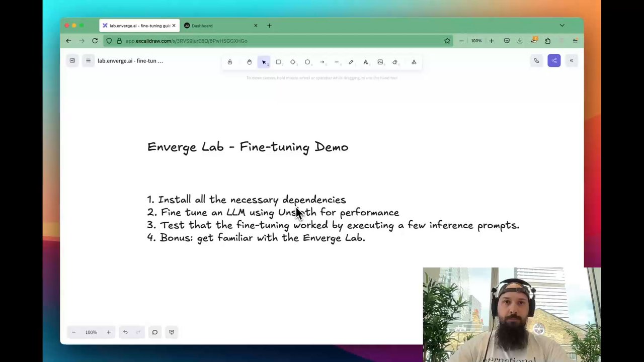Open the Excalidraw hamburger main menu
The image size is (644, 362).
(88, 61)
